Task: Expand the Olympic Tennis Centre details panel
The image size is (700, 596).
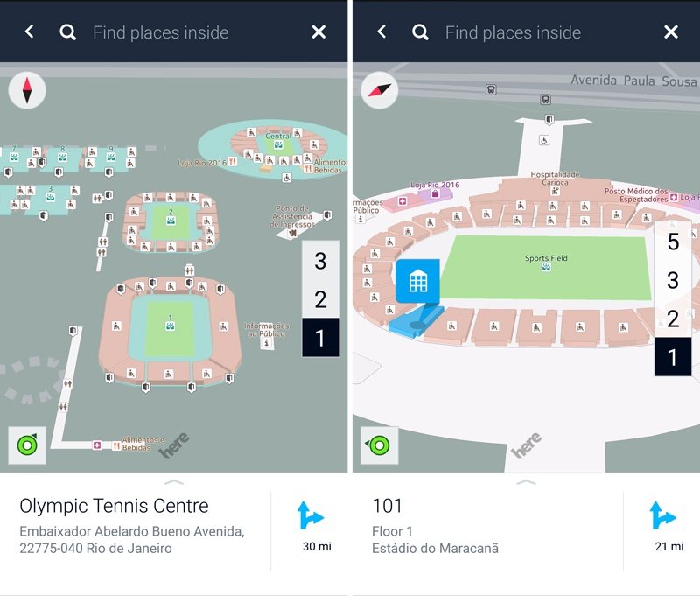Action: [174, 482]
